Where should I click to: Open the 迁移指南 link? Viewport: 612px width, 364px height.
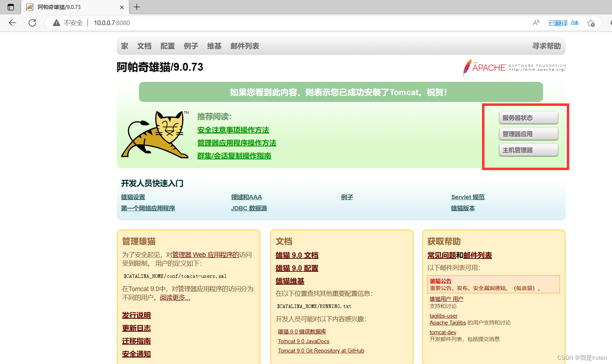(x=136, y=341)
